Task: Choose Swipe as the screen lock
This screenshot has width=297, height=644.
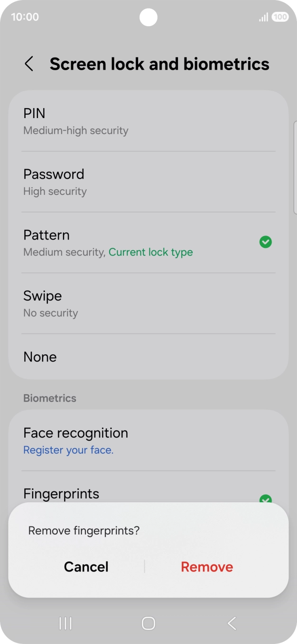Action: [148, 304]
